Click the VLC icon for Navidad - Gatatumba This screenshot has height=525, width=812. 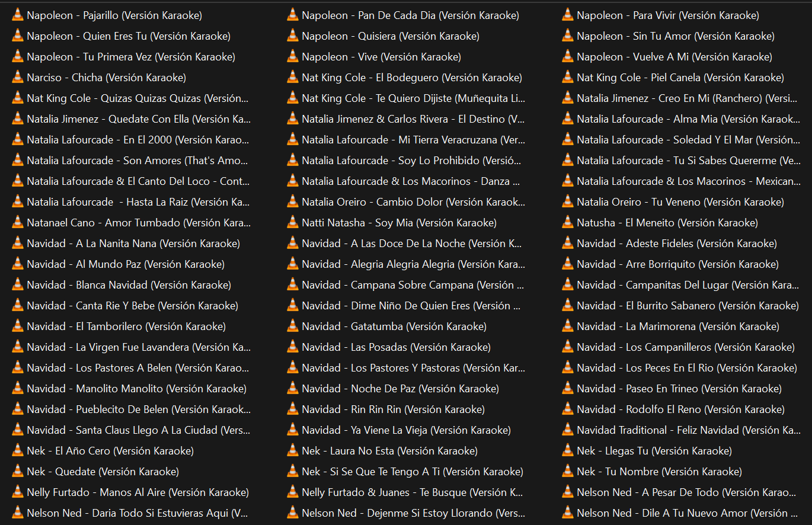tap(293, 326)
